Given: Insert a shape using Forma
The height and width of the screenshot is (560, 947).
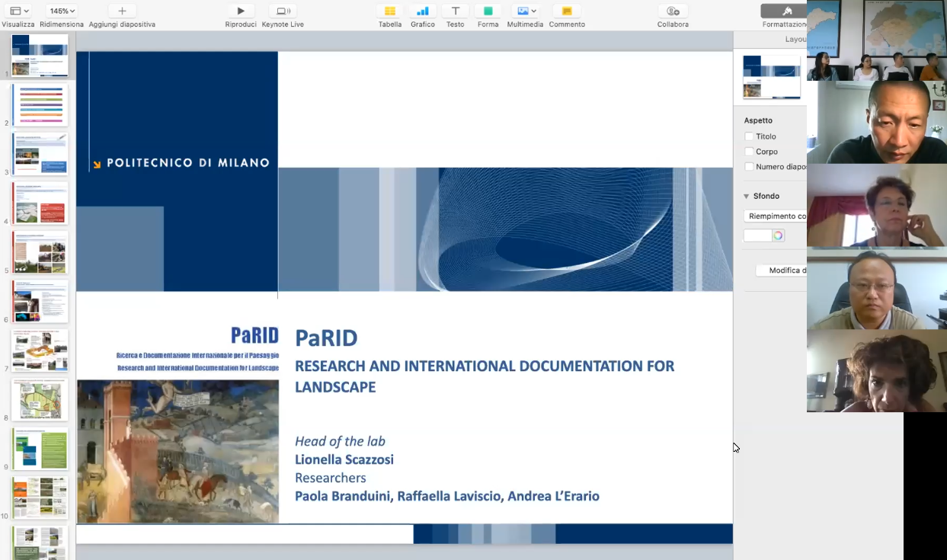Looking at the screenshot, I should coord(488,11).
